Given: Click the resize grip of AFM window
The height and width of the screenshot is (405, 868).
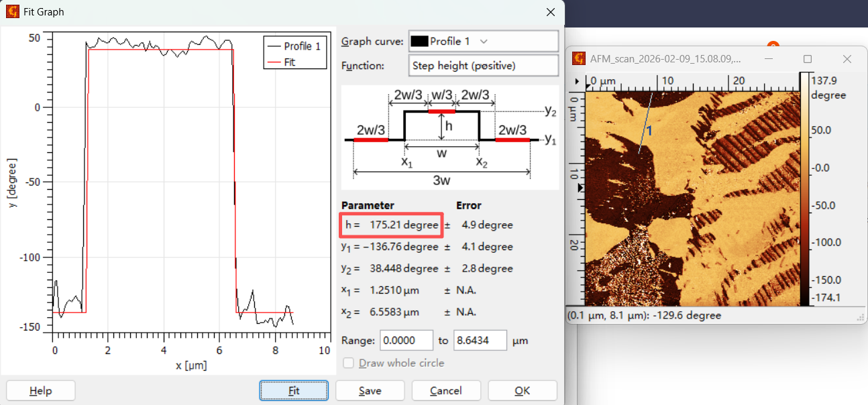Looking at the screenshot, I should coord(860,318).
